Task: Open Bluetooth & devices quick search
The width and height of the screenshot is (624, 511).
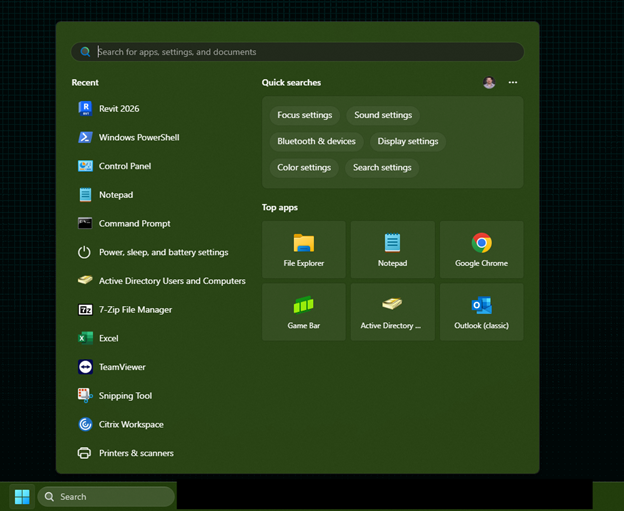Action: click(316, 141)
